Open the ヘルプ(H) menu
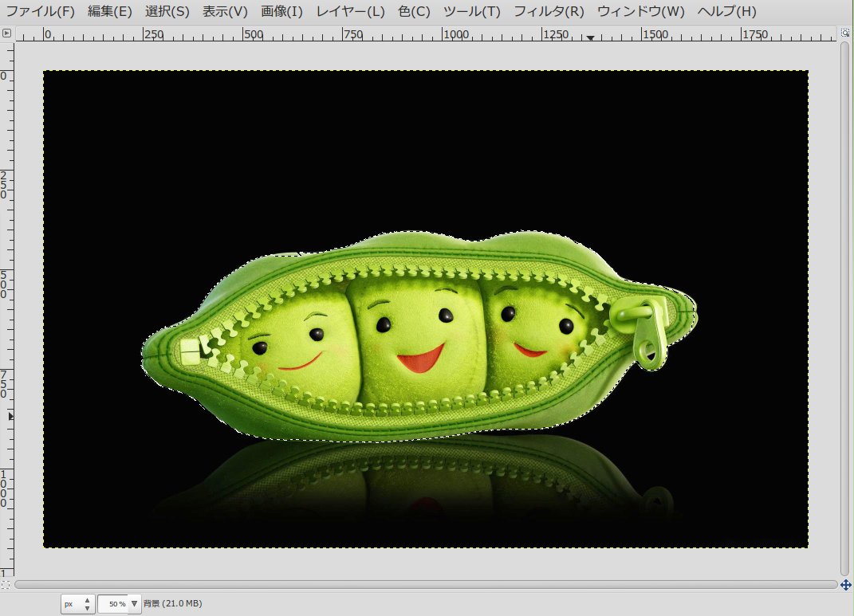 [726, 11]
